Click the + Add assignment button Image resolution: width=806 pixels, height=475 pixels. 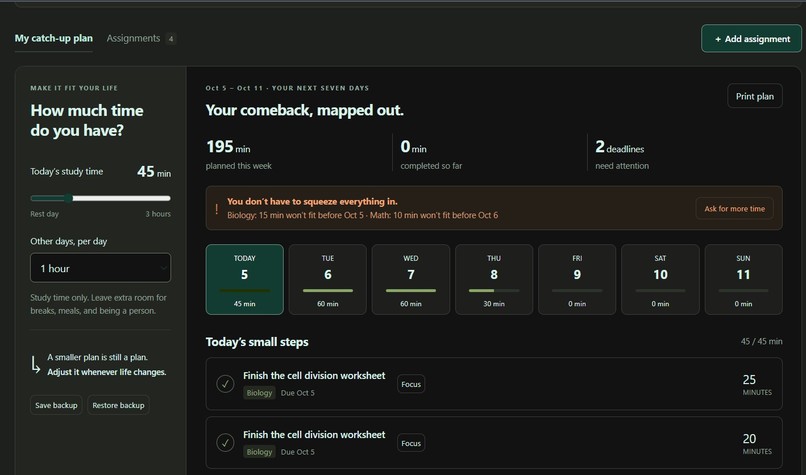[751, 39]
